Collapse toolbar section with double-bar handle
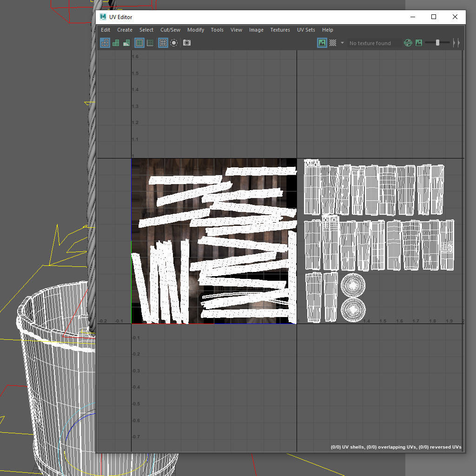476x476 pixels. (x=456, y=43)
